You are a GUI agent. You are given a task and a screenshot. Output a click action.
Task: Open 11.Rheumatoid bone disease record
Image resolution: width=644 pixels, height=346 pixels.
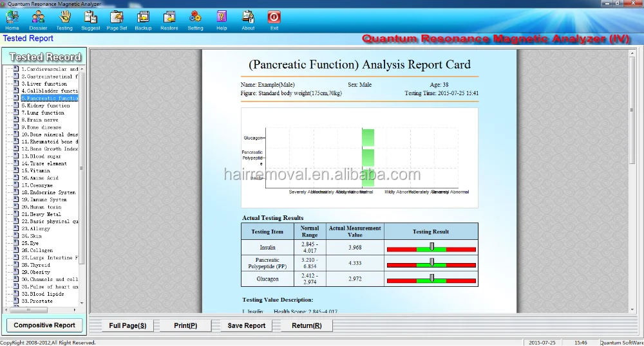(50, 141)
